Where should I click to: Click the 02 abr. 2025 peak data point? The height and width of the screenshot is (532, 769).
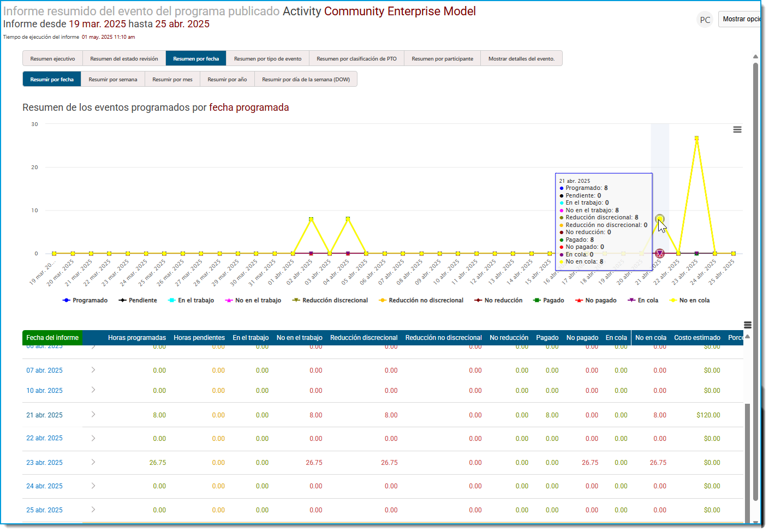(x=311, y=219)
